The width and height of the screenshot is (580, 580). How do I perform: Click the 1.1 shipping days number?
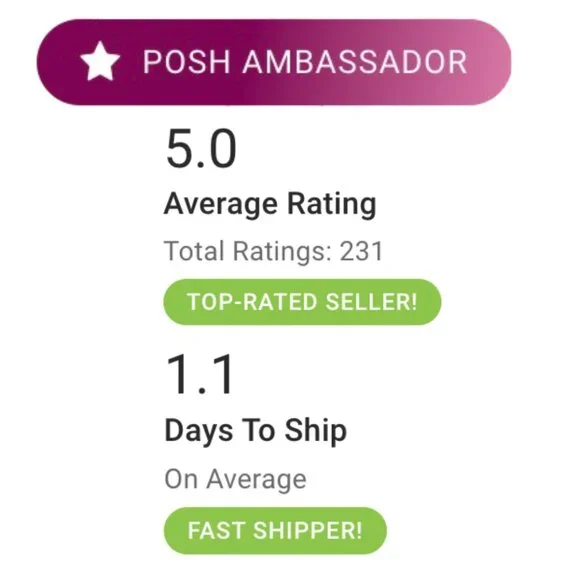pos(199,374)
